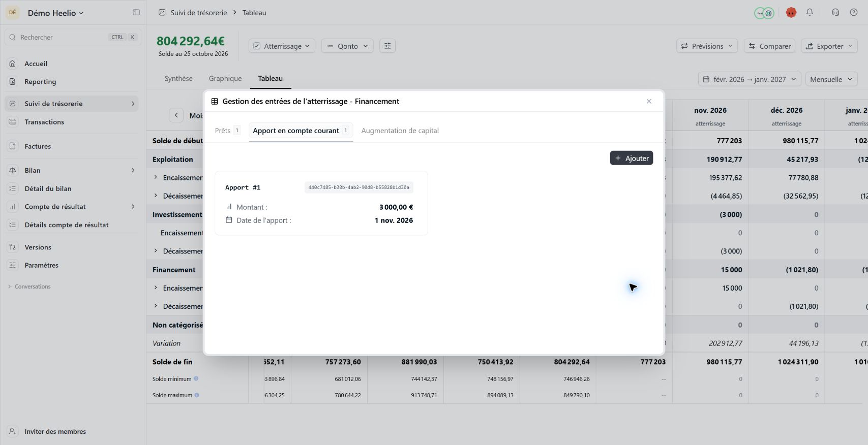Switch to the Synthèse tab

point(178,78)
